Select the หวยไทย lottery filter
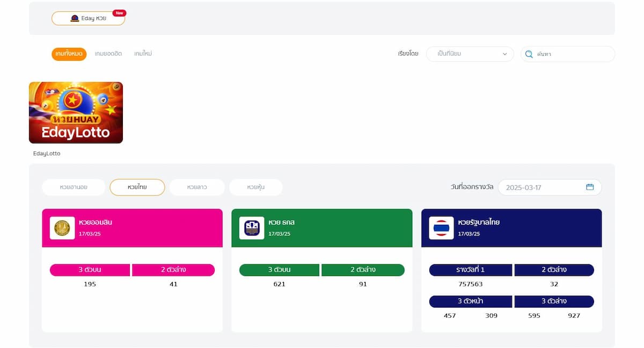The width and height of the screenshot is (644, 348). pos(137,187)
